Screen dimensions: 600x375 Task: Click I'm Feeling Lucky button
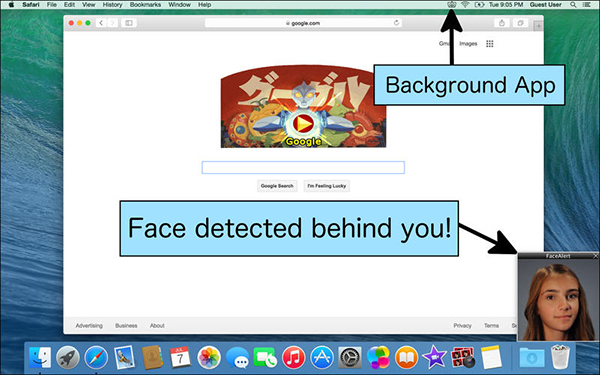tap(327, 186)
